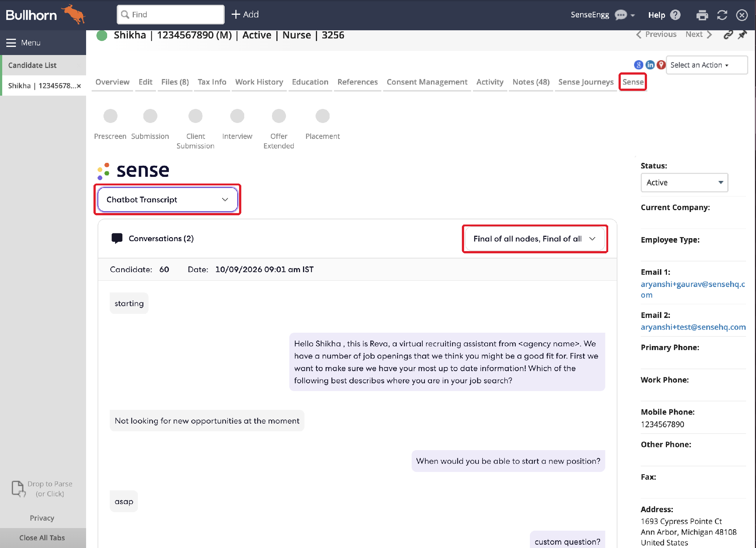Image resolution: width=756 pixels, height=548 pixels.
Task: Click the sense logo
Action: pyautogui.click(x=133, y=171)
